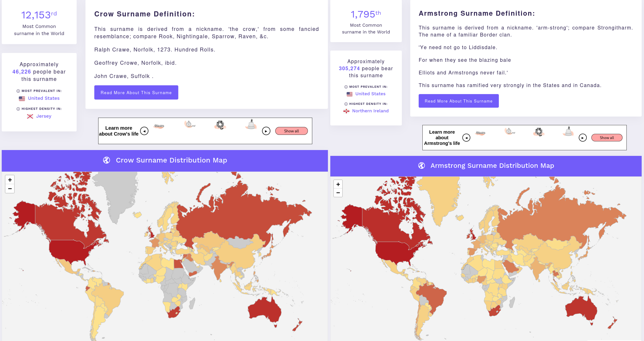Click the Crow Surname Distribution Map title

point(172,160)
